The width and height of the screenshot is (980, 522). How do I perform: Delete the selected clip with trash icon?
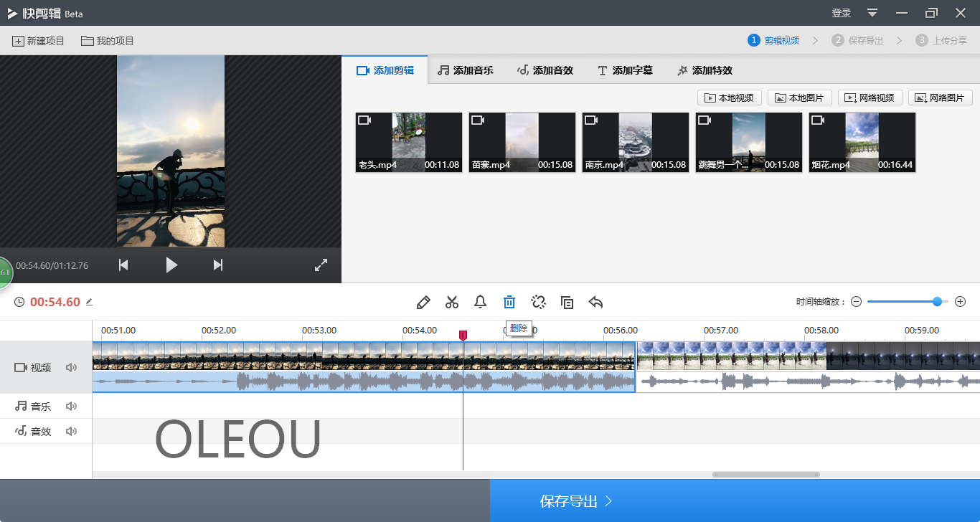click(509, 302)
